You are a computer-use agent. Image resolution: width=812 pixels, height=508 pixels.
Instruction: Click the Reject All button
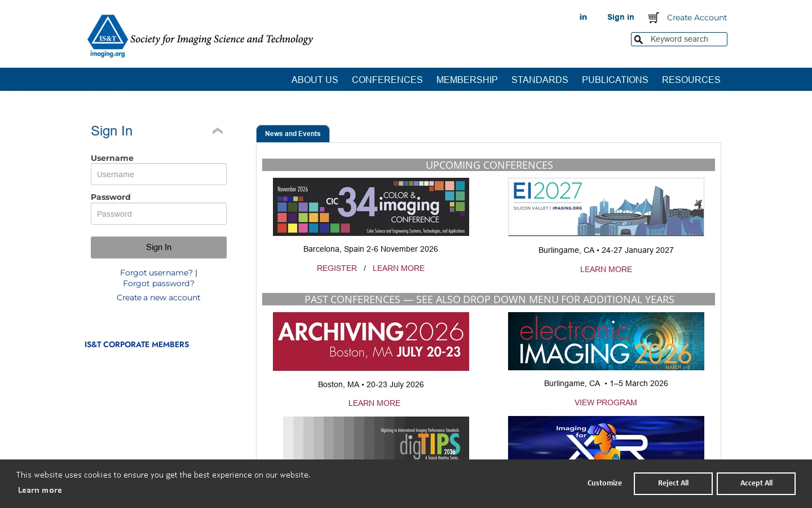pyautogui.click(x=673, y=484)
